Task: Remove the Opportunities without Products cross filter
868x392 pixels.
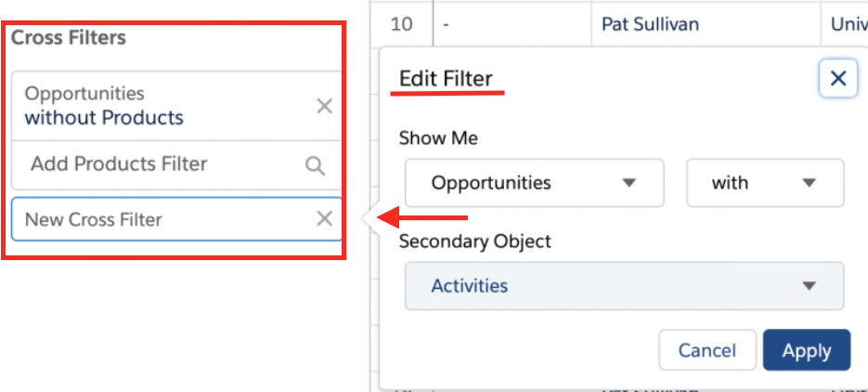Action: pyautogui.click(x=324, y=106)
